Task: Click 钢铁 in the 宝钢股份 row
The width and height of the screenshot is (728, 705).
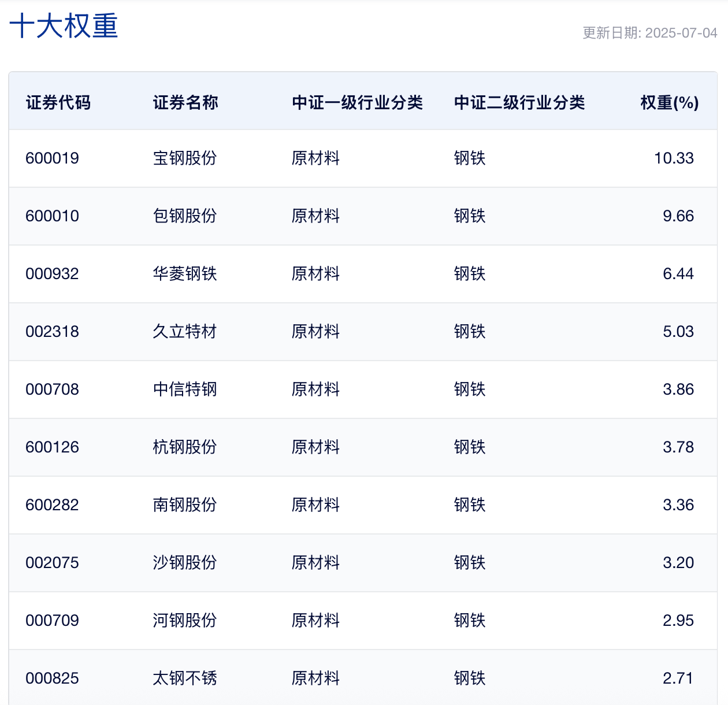Action: tap(470, 158)
